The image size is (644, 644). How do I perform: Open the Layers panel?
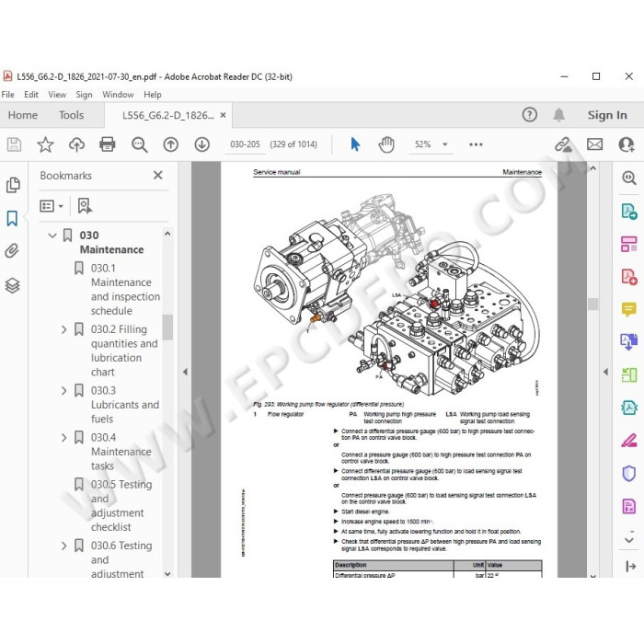12,285
